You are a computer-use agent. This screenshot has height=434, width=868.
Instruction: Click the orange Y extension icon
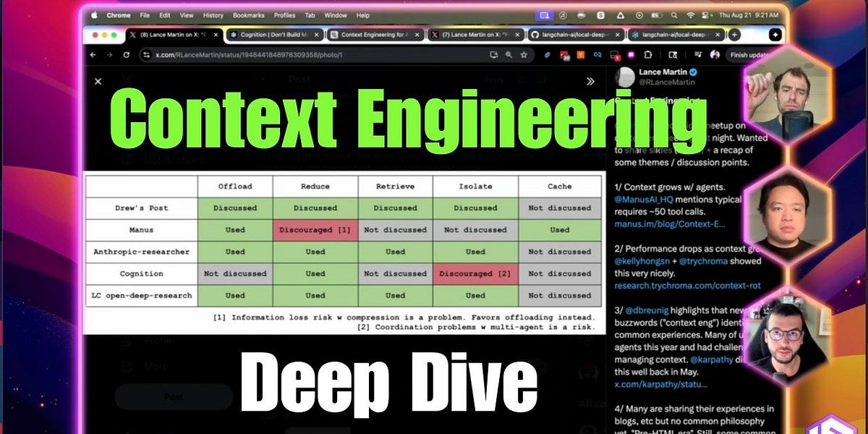coord(581,54)
